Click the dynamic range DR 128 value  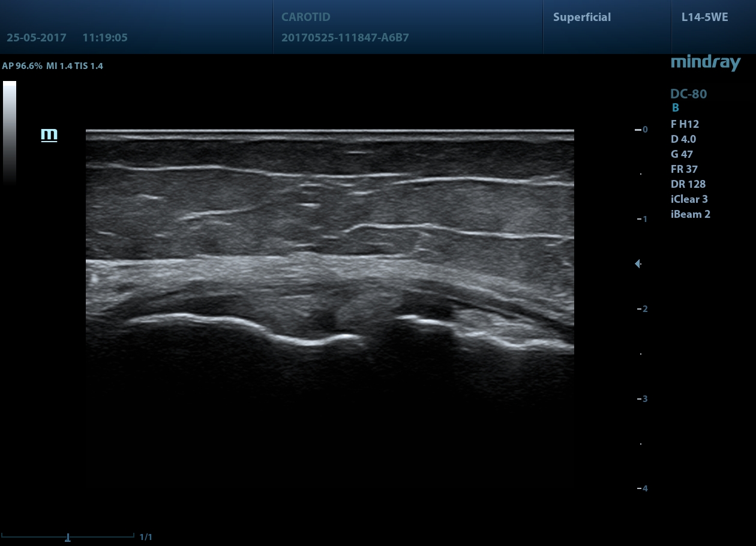click(x=688, y=184)
